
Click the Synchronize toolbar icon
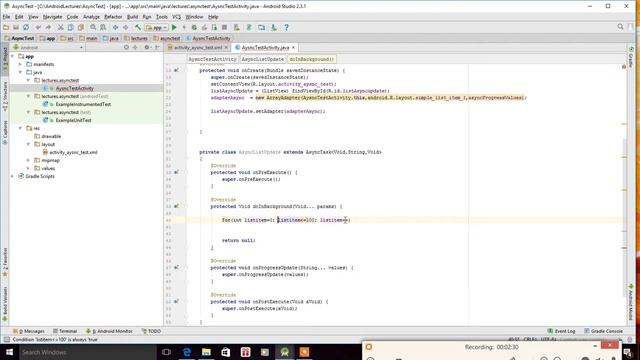coord(26,27)
